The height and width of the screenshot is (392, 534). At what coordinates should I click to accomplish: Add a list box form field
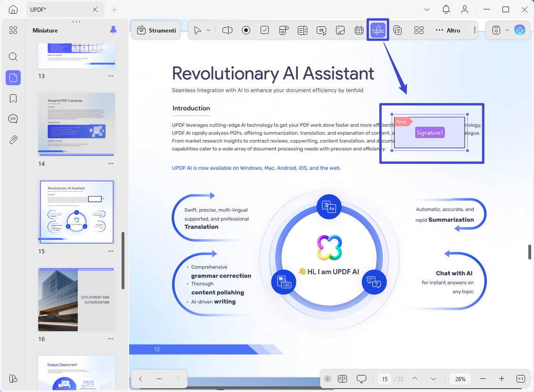pyautogui.click(x=303, y=30)
